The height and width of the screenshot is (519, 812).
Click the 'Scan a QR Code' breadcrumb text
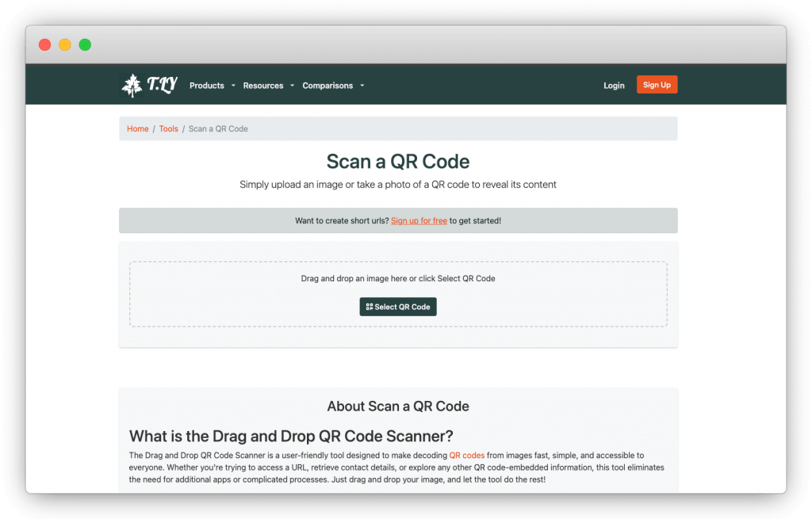coord(218,129)
